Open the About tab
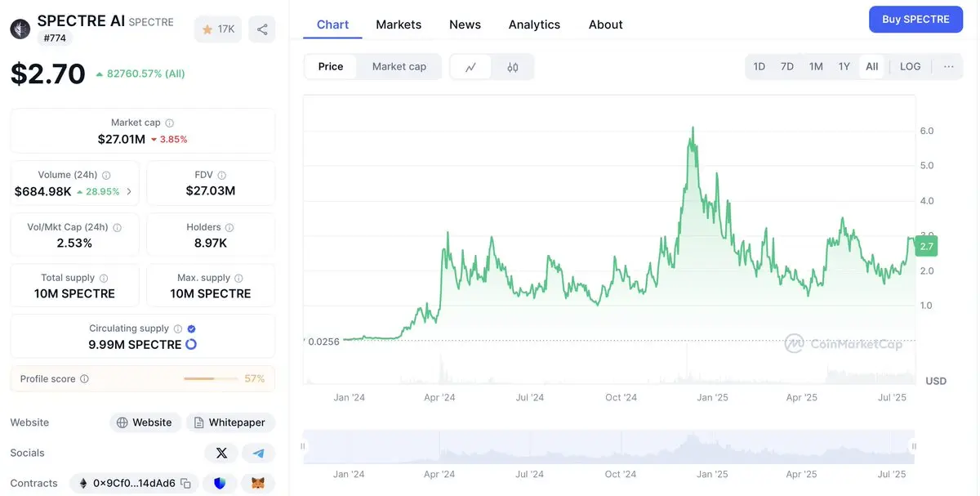 tap(606, 25)
